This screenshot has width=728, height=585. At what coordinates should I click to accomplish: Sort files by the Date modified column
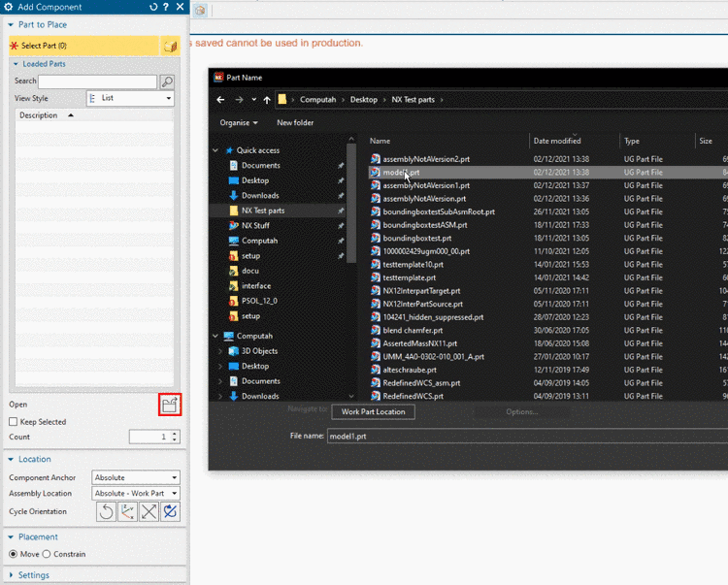(557, 141)
